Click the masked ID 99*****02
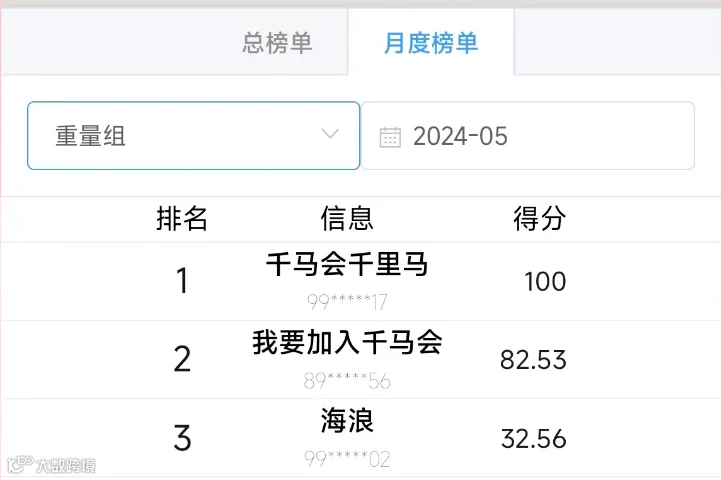 347,459
